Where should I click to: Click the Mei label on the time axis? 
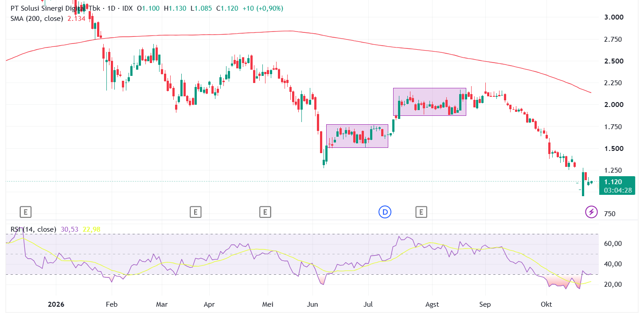(x=268, y=304)
